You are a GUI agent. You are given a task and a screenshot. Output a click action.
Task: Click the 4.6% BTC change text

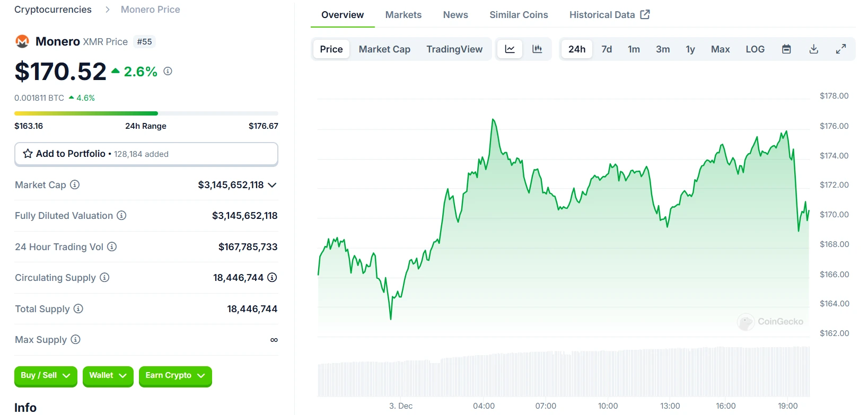pos(86,98)
